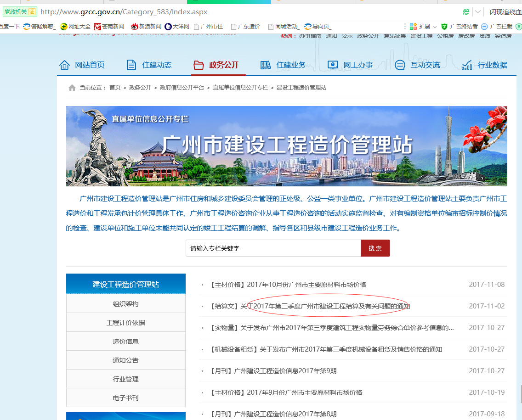Click the 住建业务 books icon
Viewport: 522px width, 420px height.
click(x=265, y=65)
